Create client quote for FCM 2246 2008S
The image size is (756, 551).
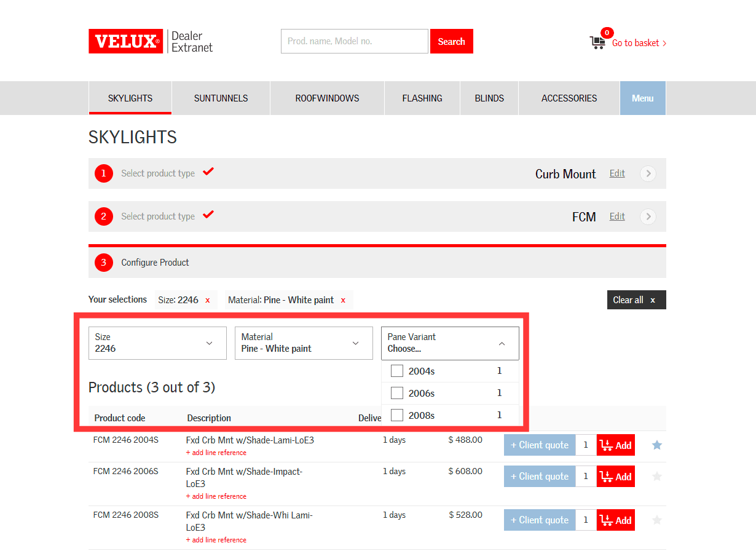pyautogui.click(x=540, y=520)
